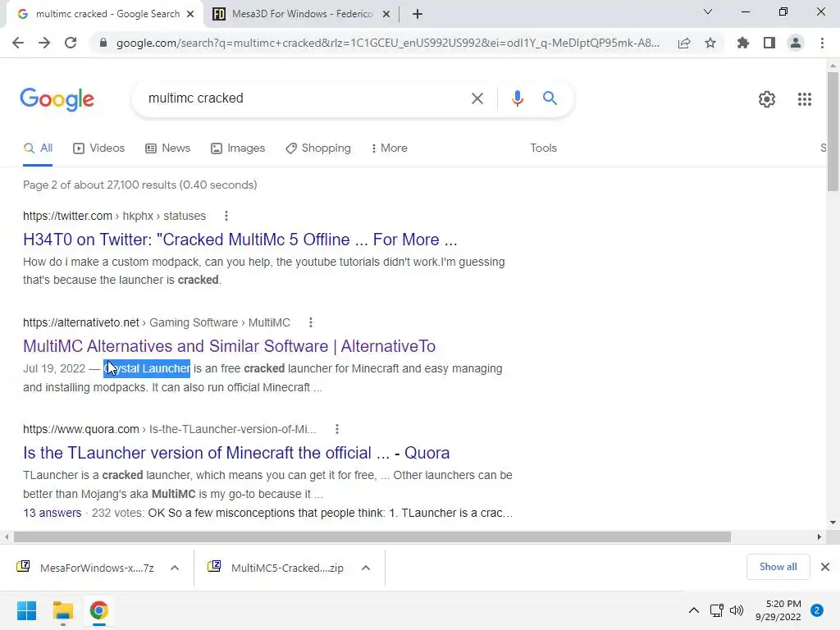The height and width of the screenshot is (630, 840).
Task: Open File Explorer from taskbar
Action: [62, 610]
